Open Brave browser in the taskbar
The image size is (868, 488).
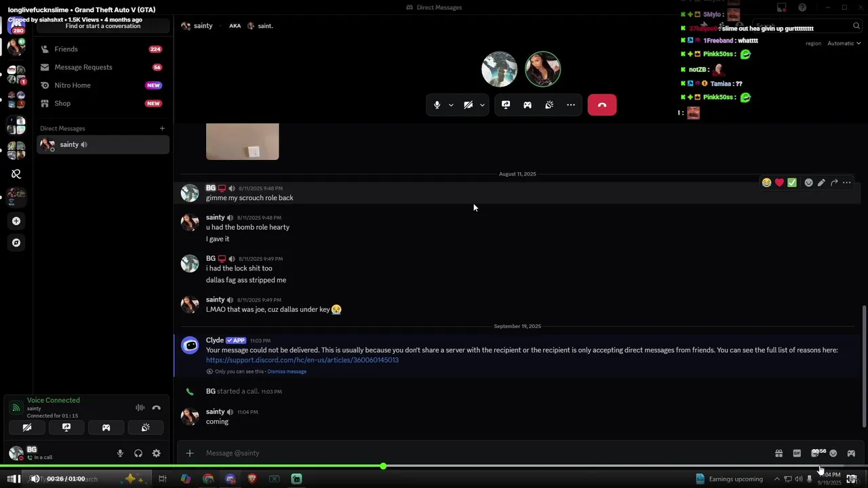252,479
